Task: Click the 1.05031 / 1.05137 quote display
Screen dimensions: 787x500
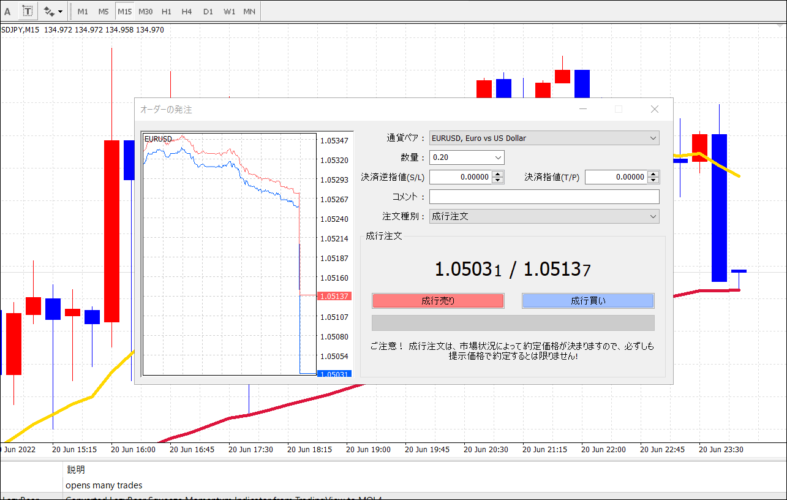Action: click(512, 270)
